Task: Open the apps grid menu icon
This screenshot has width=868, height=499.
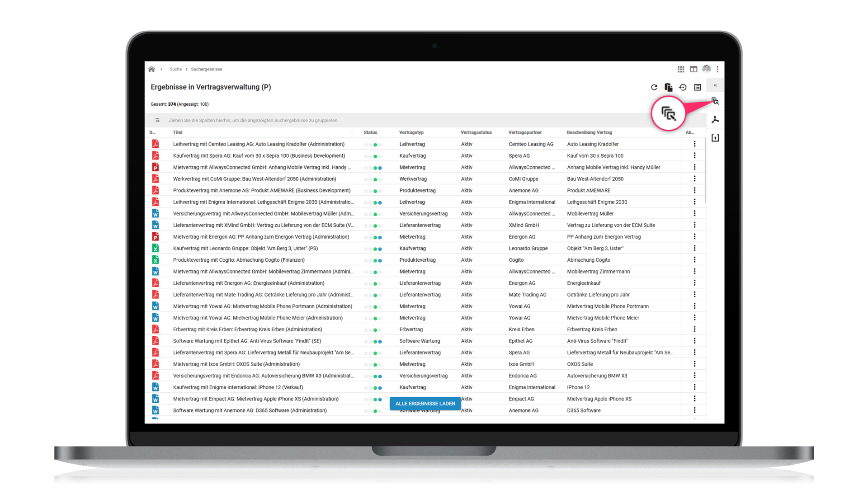Action: point(680,69)
